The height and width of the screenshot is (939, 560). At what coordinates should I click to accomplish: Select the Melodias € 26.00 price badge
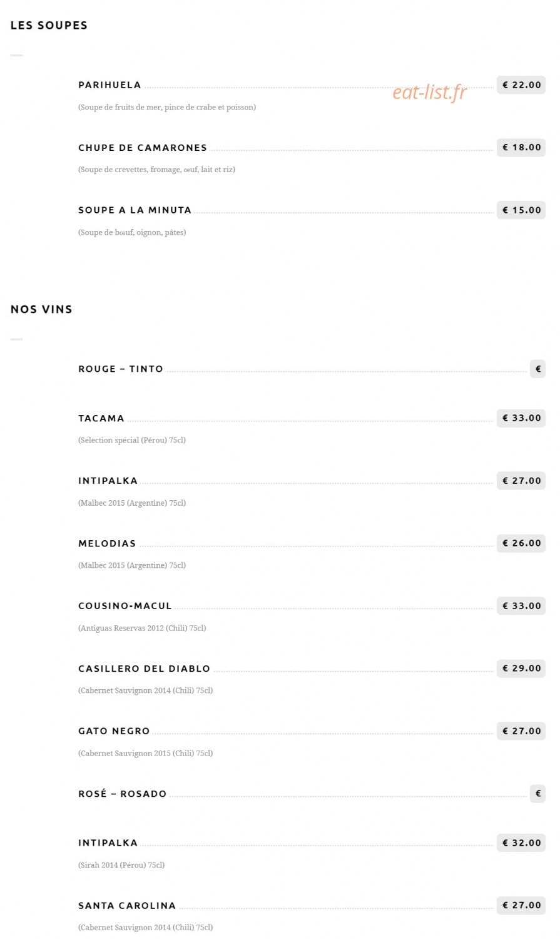tap(521, 543)
